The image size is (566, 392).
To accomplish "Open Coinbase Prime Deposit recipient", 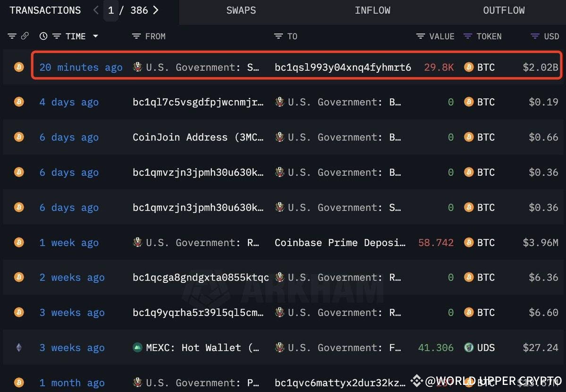I will pos(340,242).
